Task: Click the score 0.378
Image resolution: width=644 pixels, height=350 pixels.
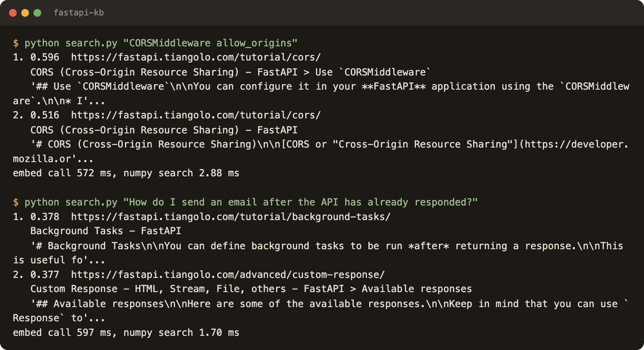Action: [x=45, y=217]
